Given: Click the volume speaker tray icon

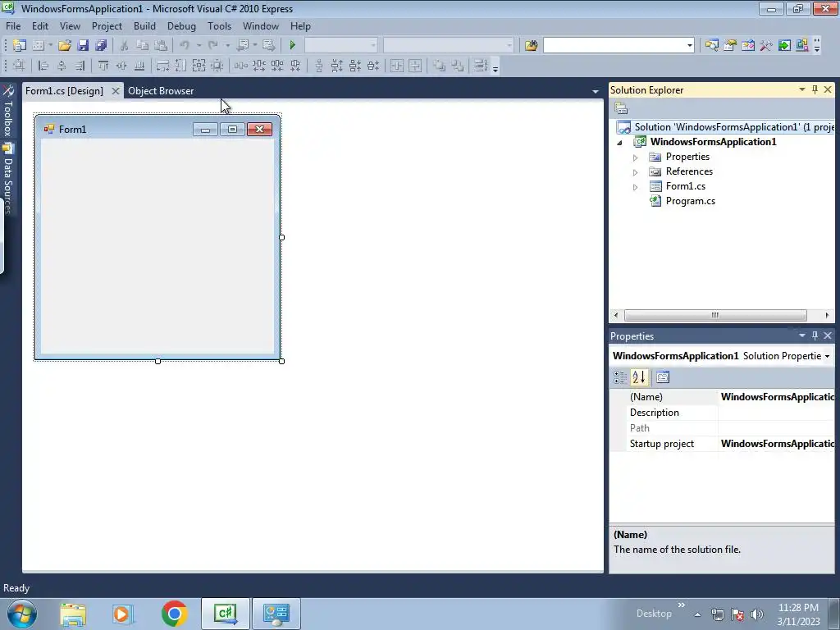Looking at the screenshot, I should 757,614.
